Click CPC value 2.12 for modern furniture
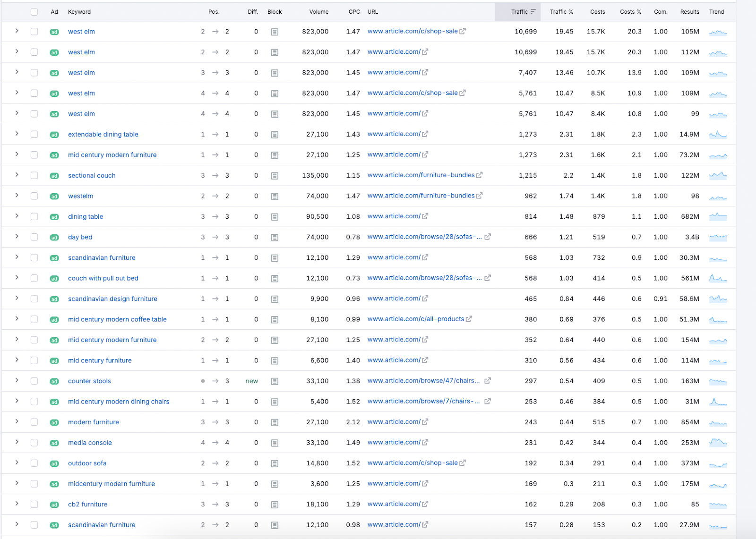Viewport: 756px width, 539px height. coord(353,422)
